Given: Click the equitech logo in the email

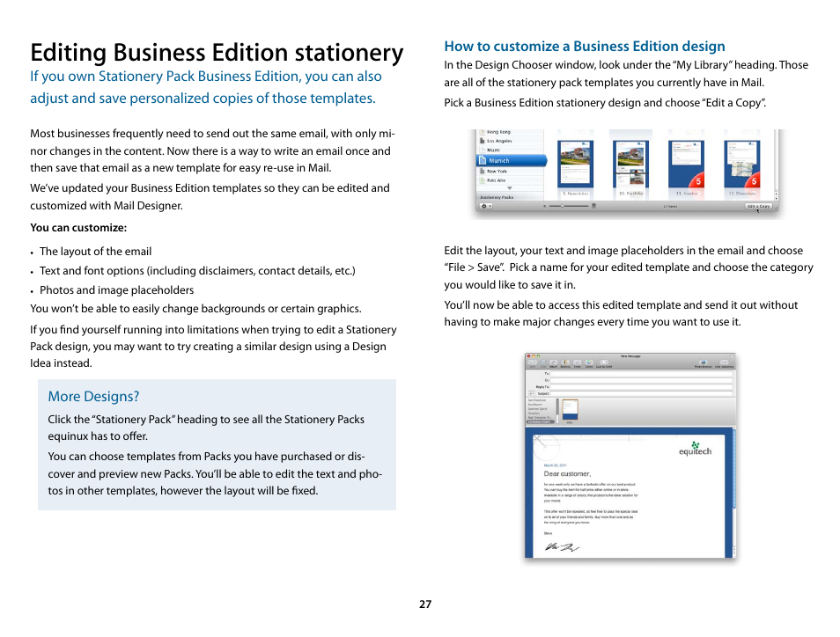Looking at the screenshot, I should tap(695, 449).
